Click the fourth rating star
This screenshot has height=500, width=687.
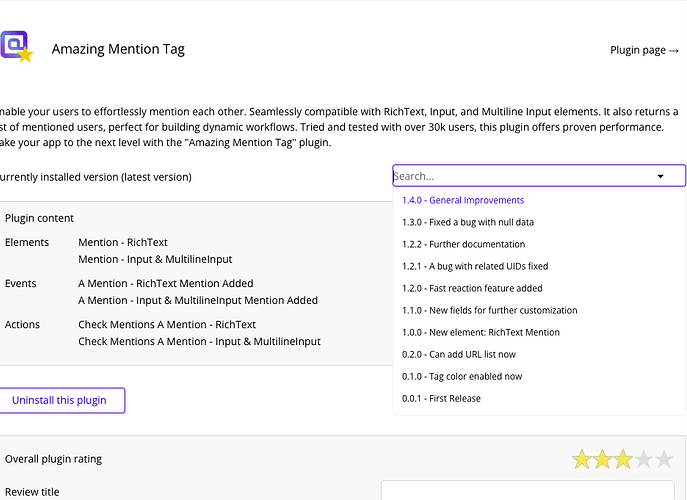645,460
